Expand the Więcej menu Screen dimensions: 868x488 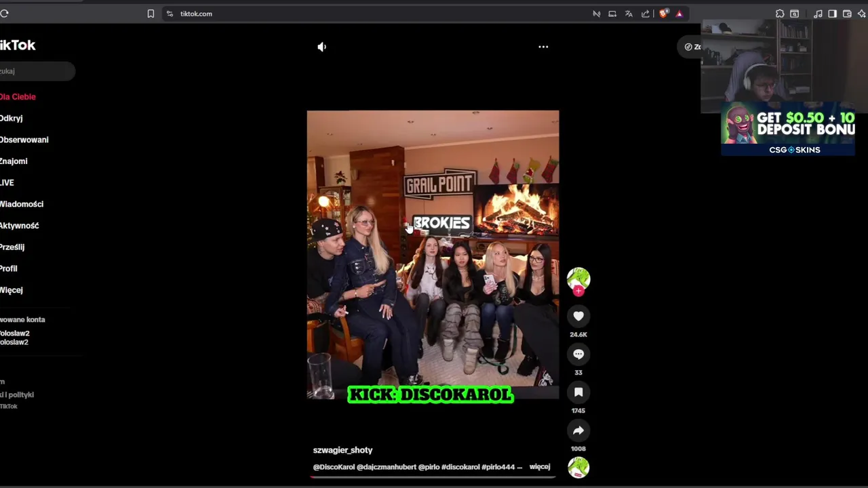click(12, 290)
